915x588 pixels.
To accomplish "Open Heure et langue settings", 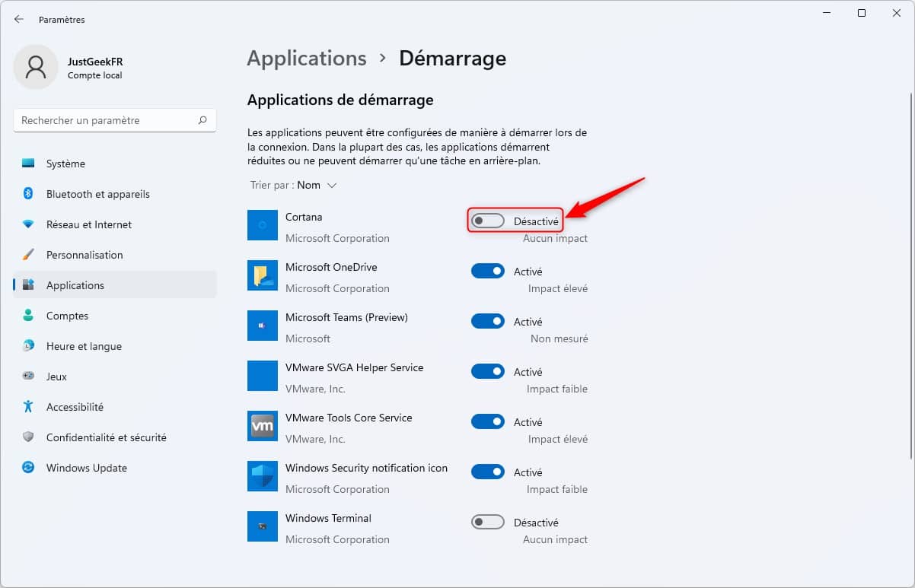I will [x=115, y=346].
